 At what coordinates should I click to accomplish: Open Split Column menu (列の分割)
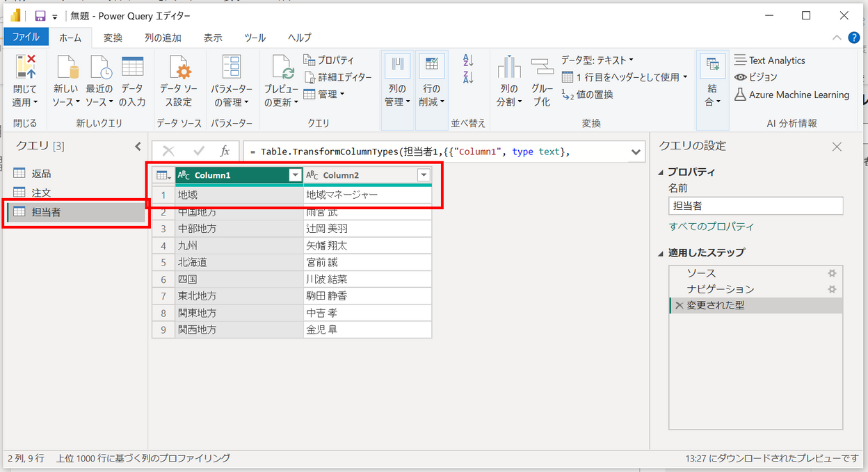(509, 81)
